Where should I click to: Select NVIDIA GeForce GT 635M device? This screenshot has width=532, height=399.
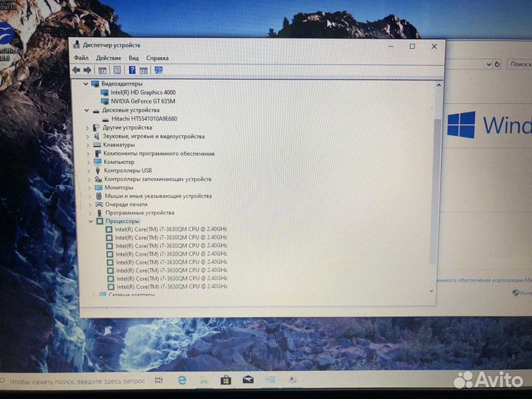pos(143,101)
